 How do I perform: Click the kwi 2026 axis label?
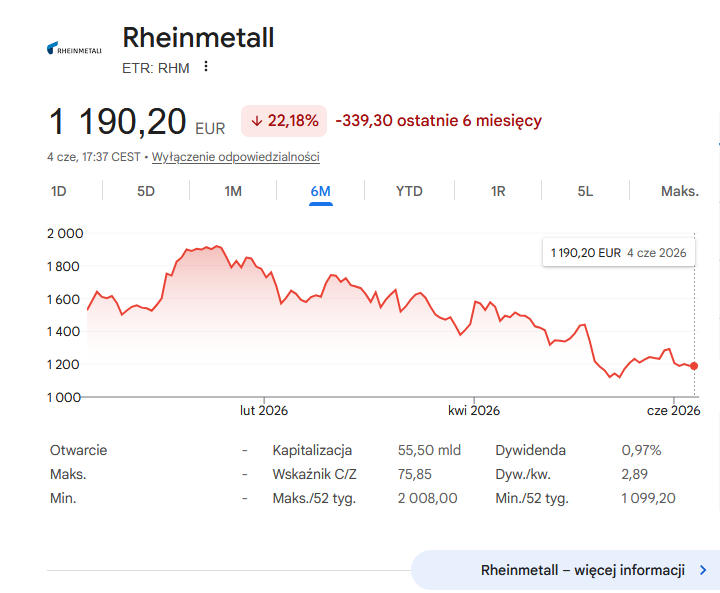[x=474, y=411]
